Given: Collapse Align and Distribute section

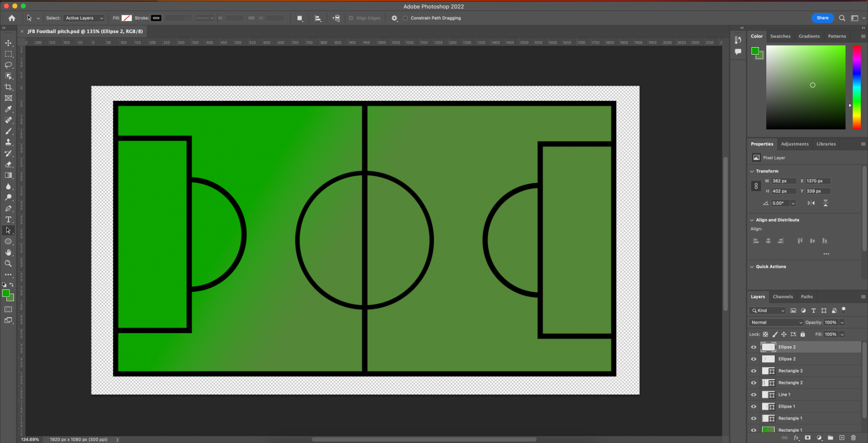Looking at the screenshot, I should pos(752,220).
